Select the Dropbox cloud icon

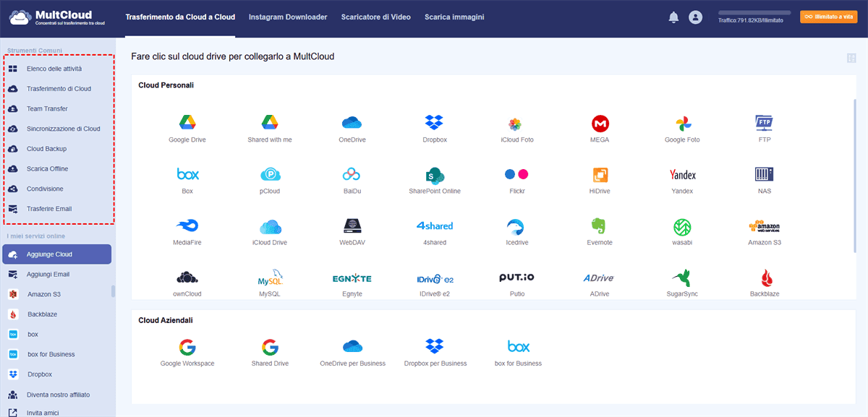(434, 123)
